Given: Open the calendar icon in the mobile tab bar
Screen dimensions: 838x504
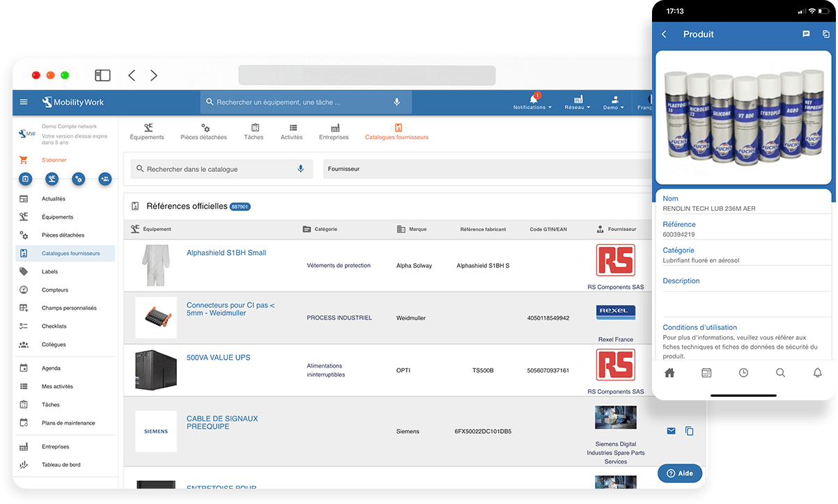Looking at the screenshot, I should 706,372.
